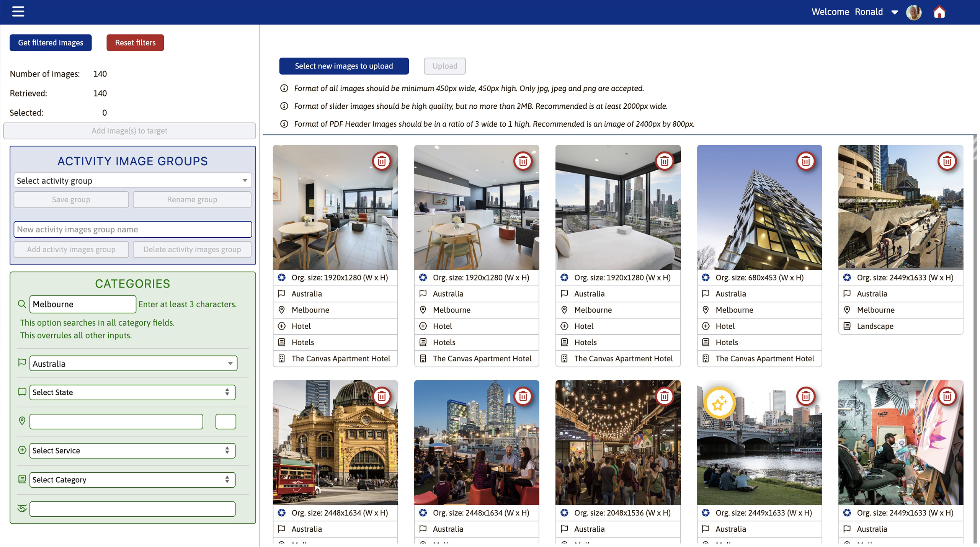This screenshot has height=547, width=980.
Task: Click the aperture icon showing Org. size on first card
Action: pyautogui.click(x=282, y=278)
